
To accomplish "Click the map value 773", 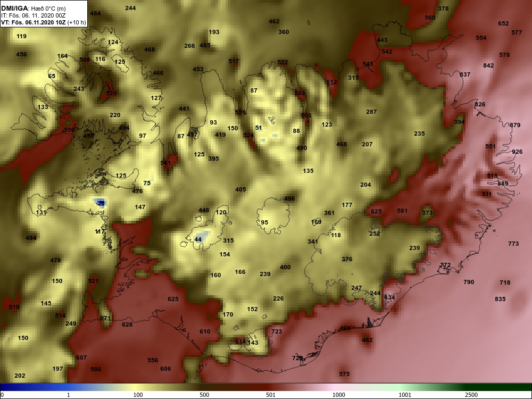I will [x=514, y=244].
